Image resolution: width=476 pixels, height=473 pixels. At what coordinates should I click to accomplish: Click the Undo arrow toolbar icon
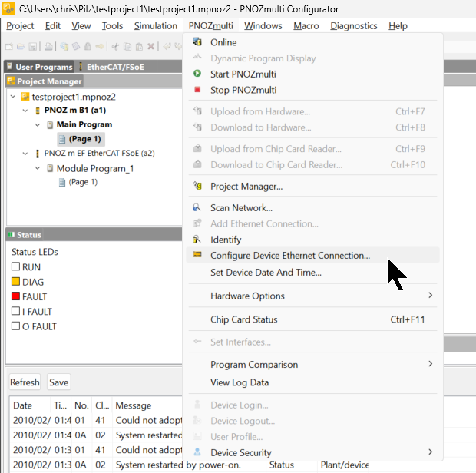point(167,46)
